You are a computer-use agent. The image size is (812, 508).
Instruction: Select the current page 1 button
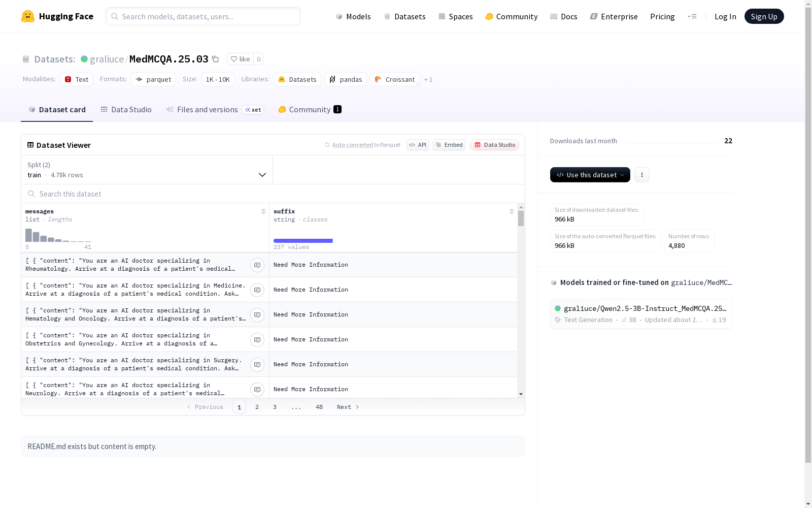tap(239, 407)
